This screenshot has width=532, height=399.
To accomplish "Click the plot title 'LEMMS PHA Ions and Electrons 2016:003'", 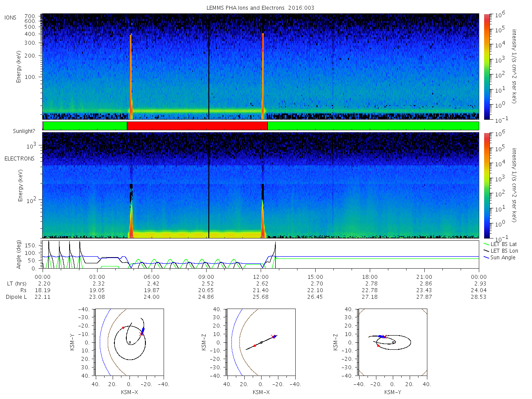I will (x=261, y=8).
